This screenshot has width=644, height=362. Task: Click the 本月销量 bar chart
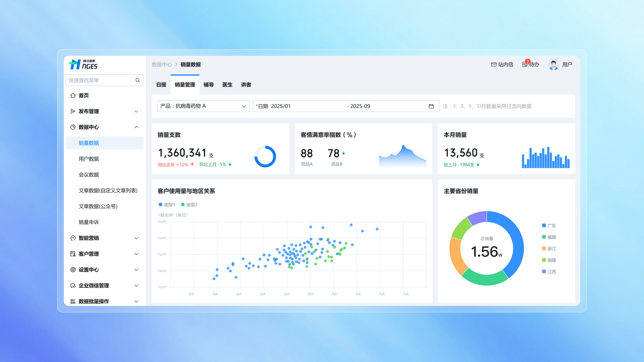tap(546, 157)
